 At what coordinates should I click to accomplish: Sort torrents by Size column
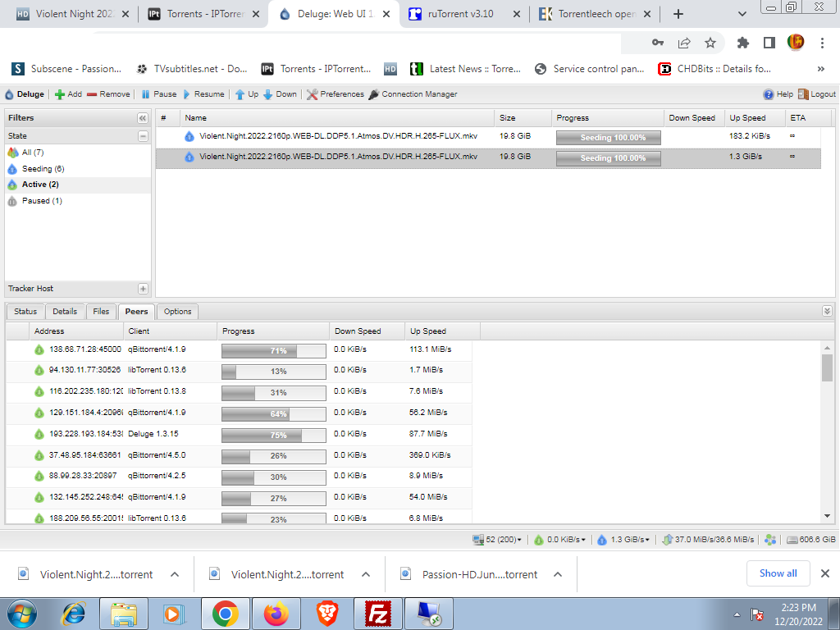[x=523, y=118]
